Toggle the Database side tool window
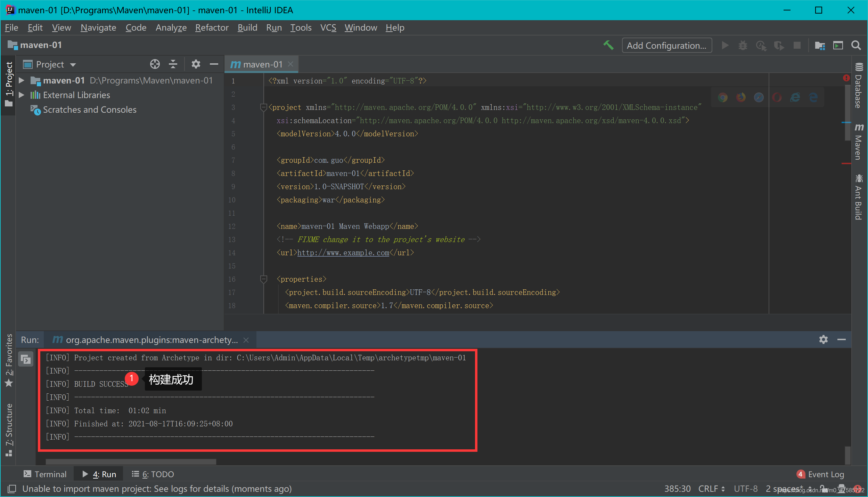Image resolution: width=868 pixels, height=497 pixels. [859, 86]
